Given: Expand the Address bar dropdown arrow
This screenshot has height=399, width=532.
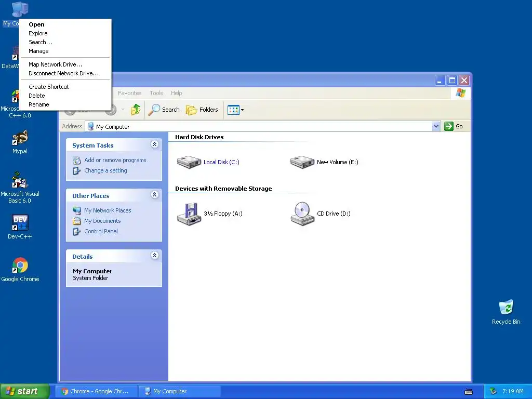Looking at the screenshot, I should coord(436,126).
